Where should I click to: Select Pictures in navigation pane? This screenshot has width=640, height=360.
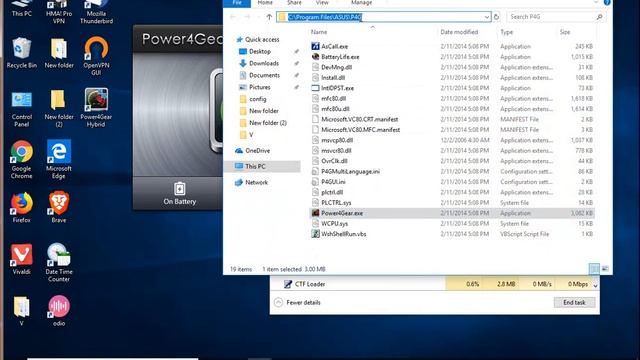(x=260, y=87)
